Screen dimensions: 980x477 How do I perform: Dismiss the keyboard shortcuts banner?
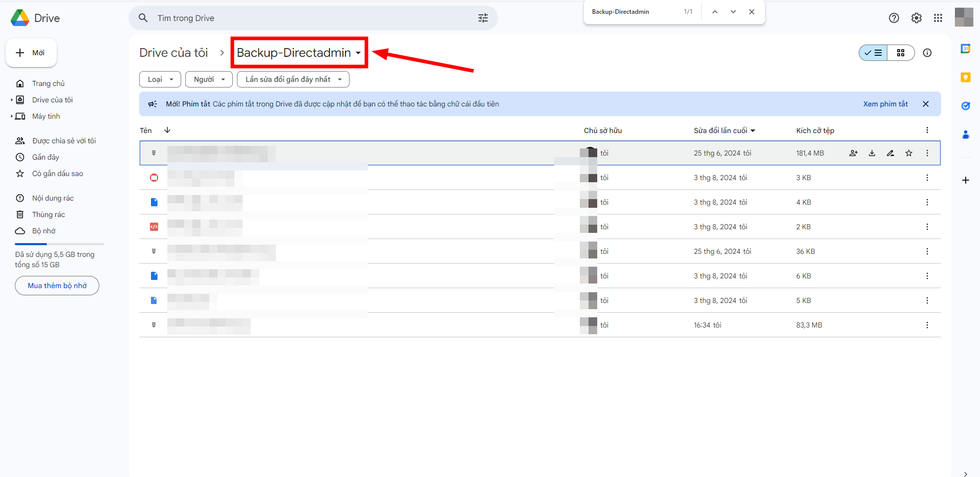pos(926,104)
